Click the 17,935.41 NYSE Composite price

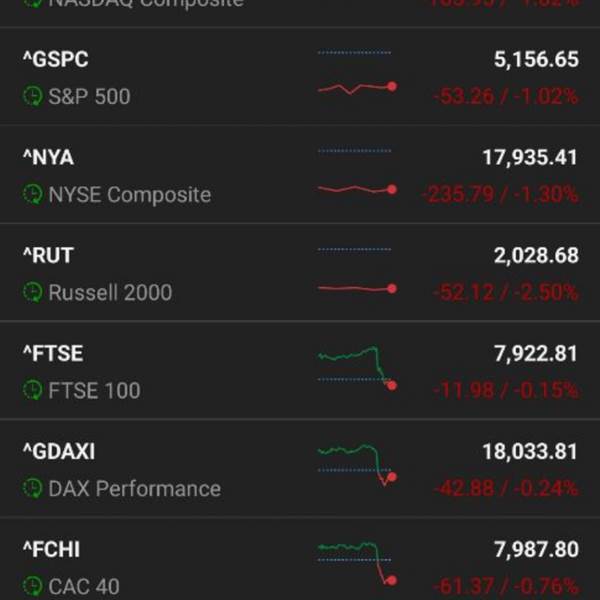[x=530, y=158]
